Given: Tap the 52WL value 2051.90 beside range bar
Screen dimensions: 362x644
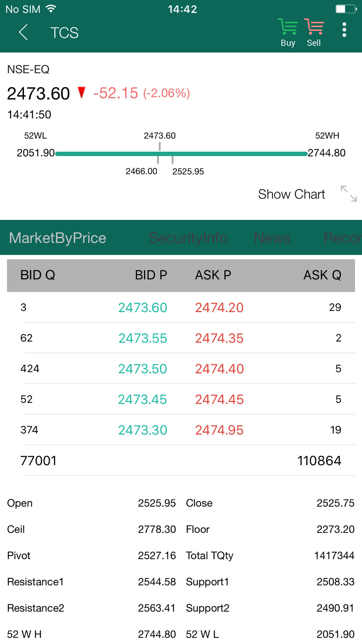Looking at the screenshot, I should [35, 153].
